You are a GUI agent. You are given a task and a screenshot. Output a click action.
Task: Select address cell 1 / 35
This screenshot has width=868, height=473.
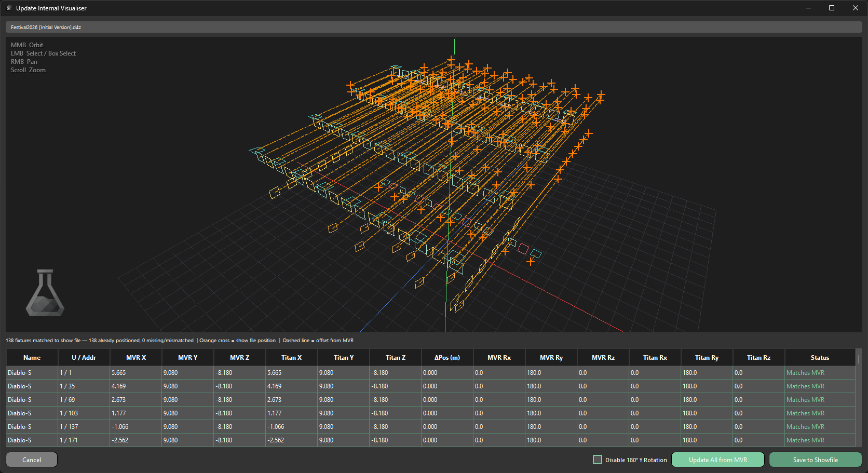tap(84, 386)
